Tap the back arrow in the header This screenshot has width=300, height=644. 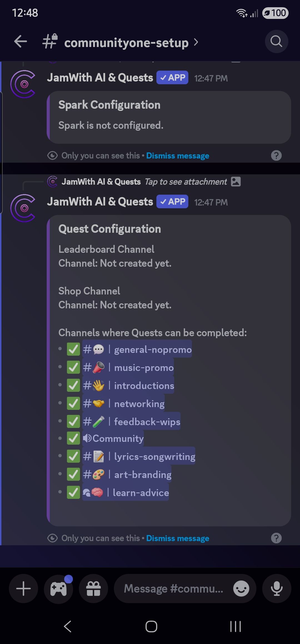(21, 42)
